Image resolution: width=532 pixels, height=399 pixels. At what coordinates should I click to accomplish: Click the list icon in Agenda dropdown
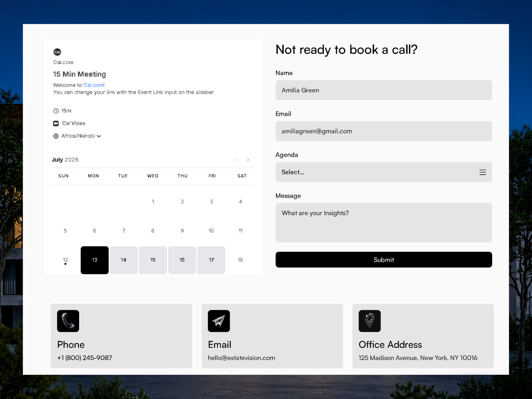(482, 172)
